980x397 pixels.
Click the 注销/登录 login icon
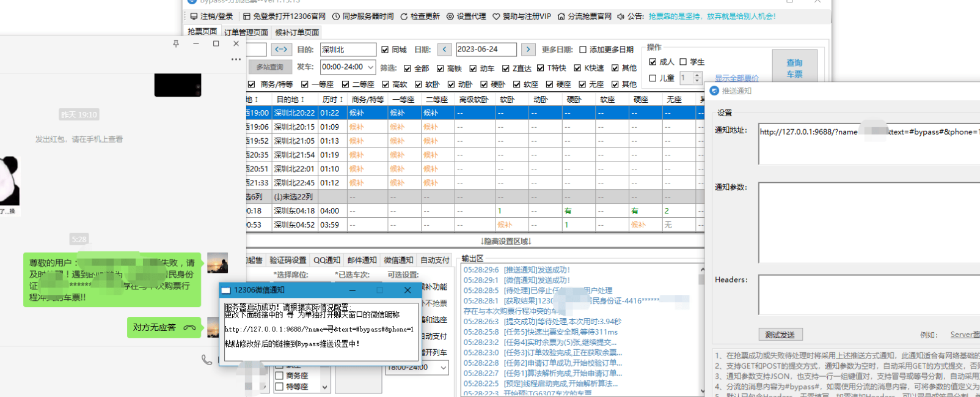tap(194, 17)
